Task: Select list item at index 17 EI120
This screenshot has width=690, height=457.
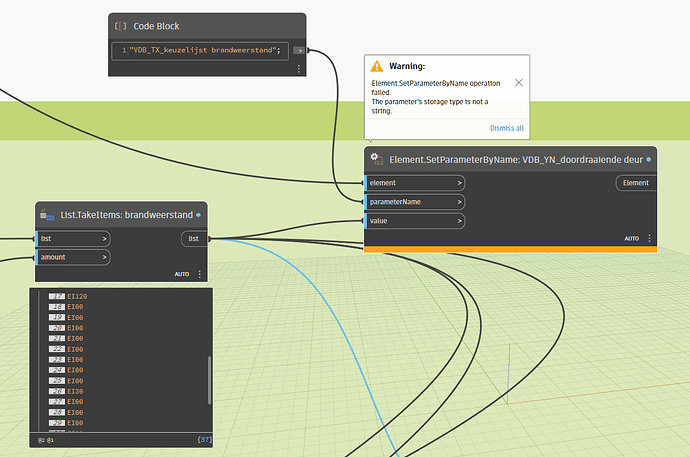Action: [76, 296]
